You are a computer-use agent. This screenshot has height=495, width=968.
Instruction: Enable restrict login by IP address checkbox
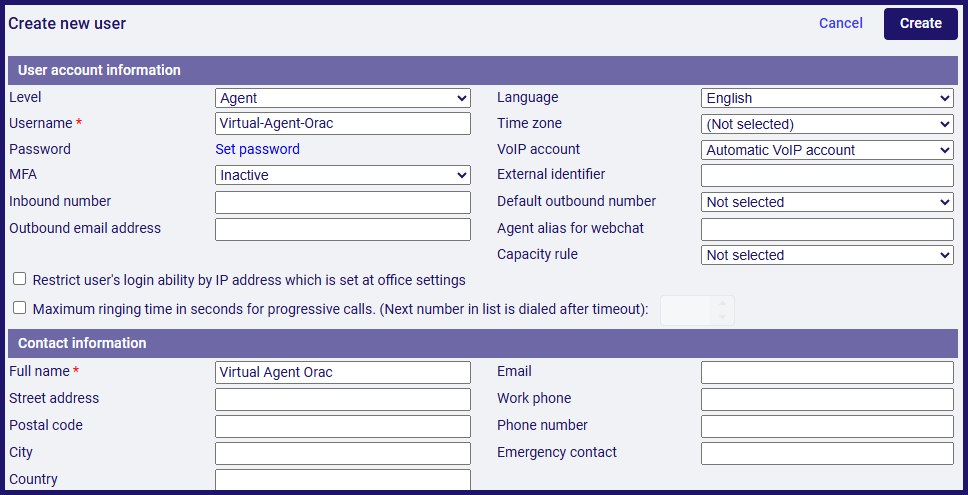tap(20, 279)
